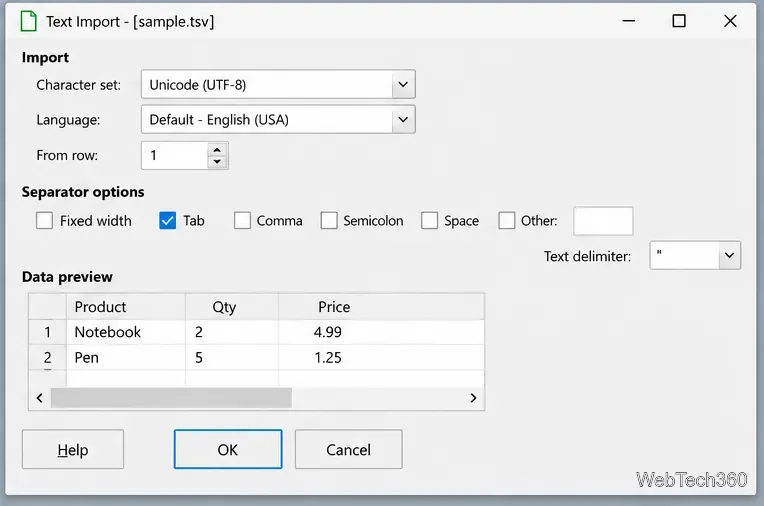The width and height of the screenshot is (764, 506).
Task: Click the Other separator text field
Action: (603, 221)
